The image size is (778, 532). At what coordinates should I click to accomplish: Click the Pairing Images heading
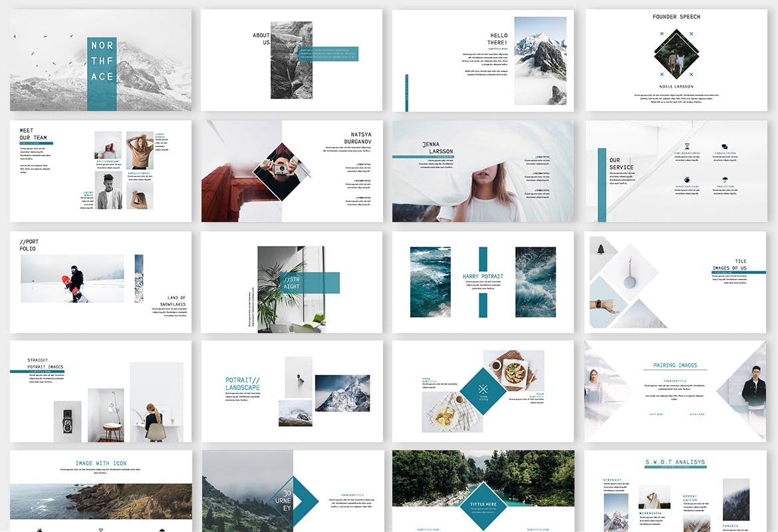tap(674, 365)
